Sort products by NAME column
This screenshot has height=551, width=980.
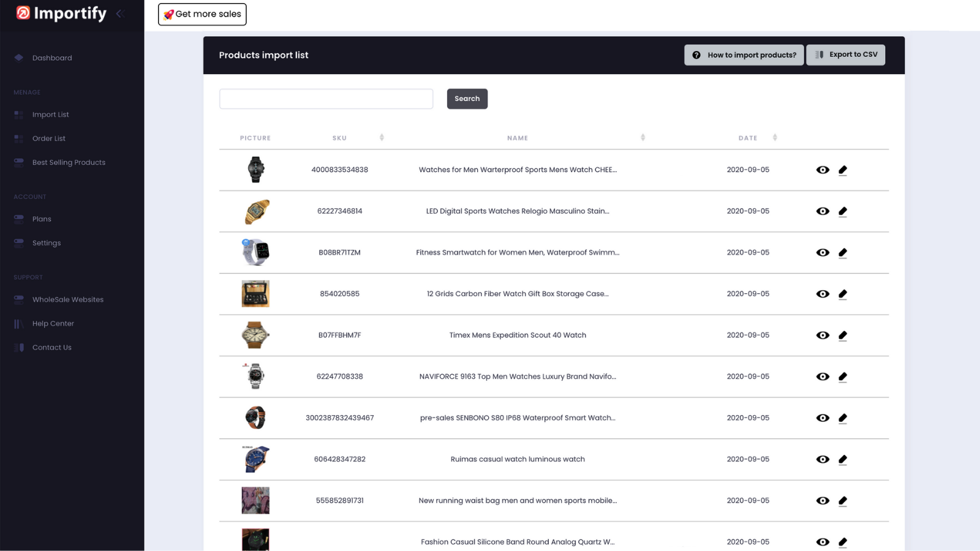(643, 138)
